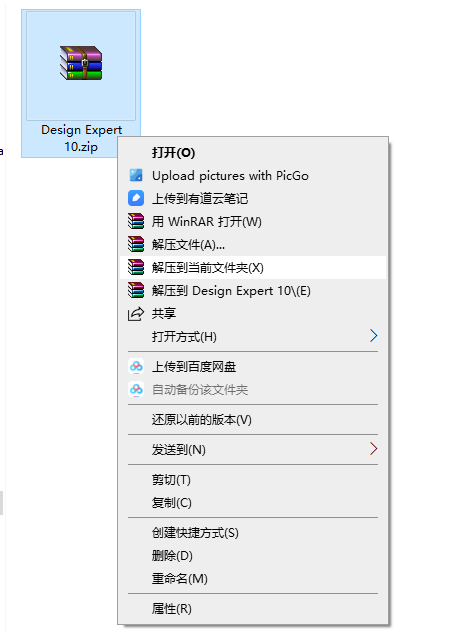464x633 pixels.
Task: Click WinRAR icon beside 解压到当前文件夹(X)
Action: point(136,267)
